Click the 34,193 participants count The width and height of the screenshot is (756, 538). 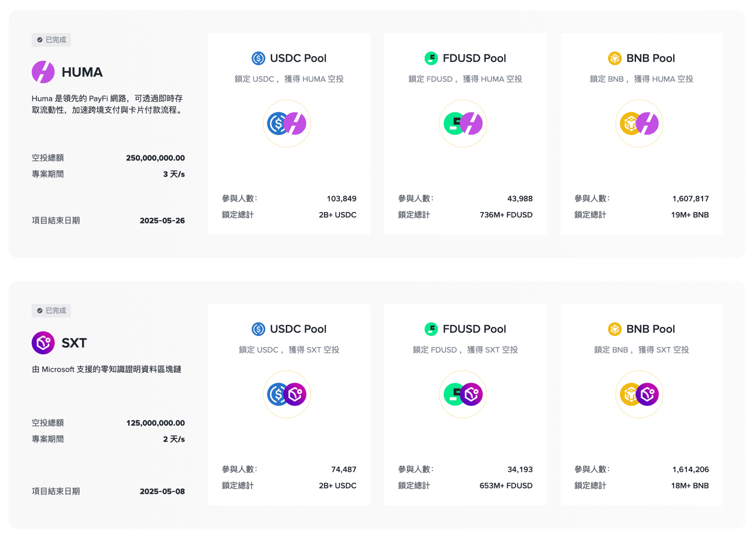tap(520, 470)
